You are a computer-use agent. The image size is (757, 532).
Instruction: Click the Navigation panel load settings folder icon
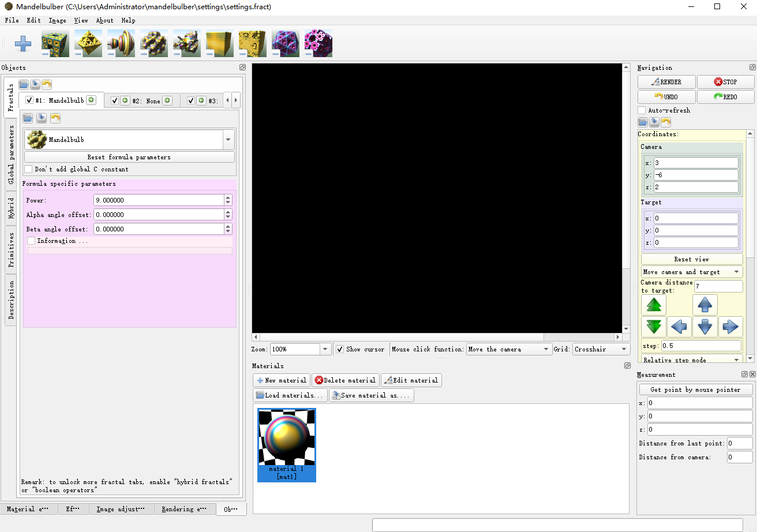[x=643, y=122]
